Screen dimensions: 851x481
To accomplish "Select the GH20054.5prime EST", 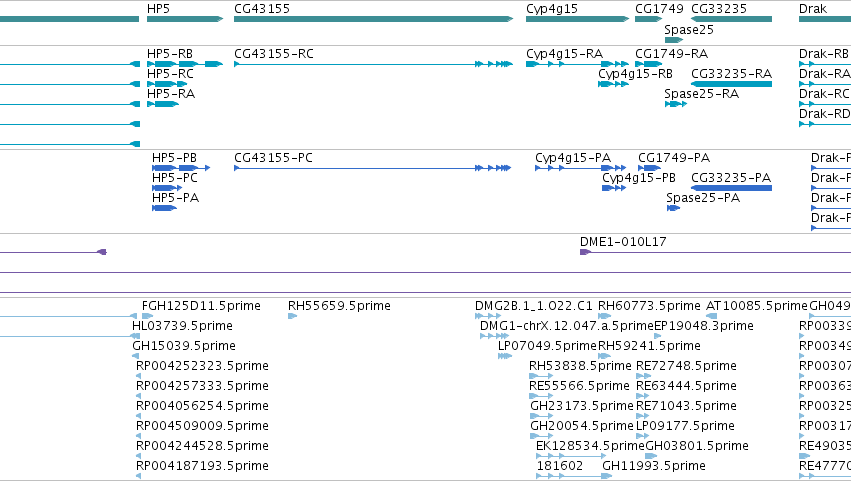I will click(x=542, y=436).
